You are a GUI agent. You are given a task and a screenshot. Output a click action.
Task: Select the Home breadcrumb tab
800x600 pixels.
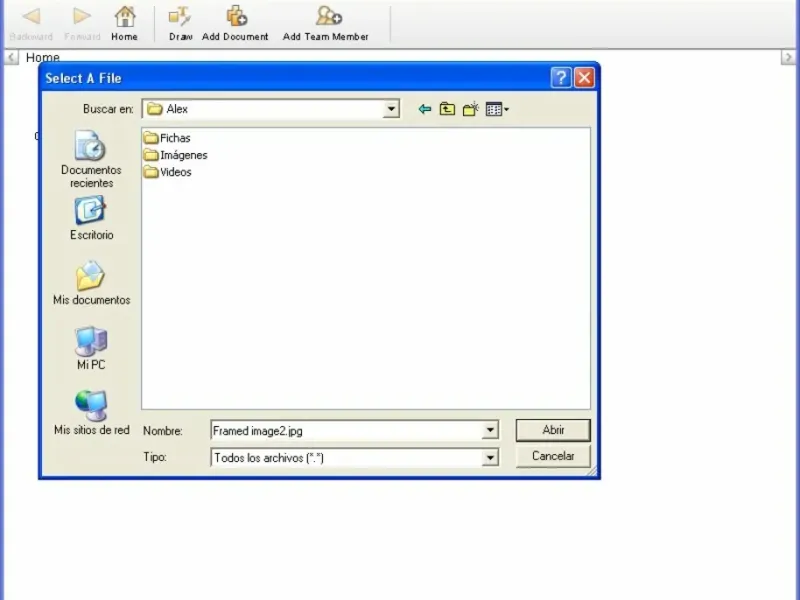[x=43, y=57]
